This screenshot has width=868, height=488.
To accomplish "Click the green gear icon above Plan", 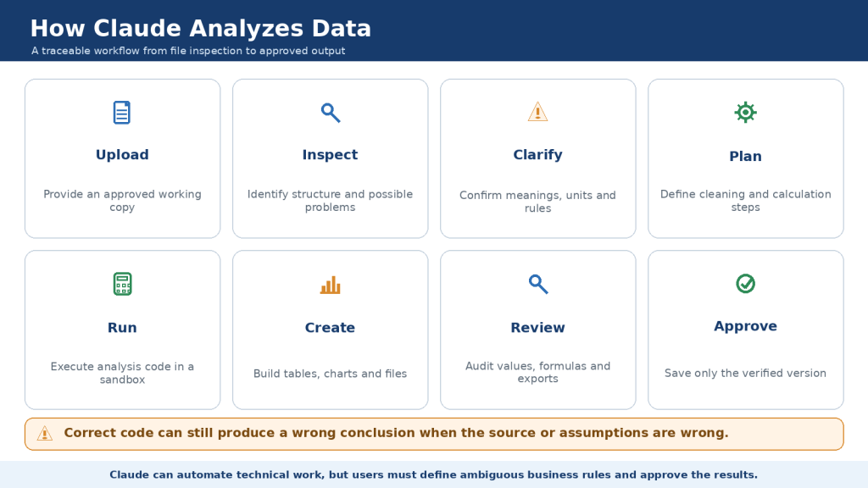I will 745,113.
